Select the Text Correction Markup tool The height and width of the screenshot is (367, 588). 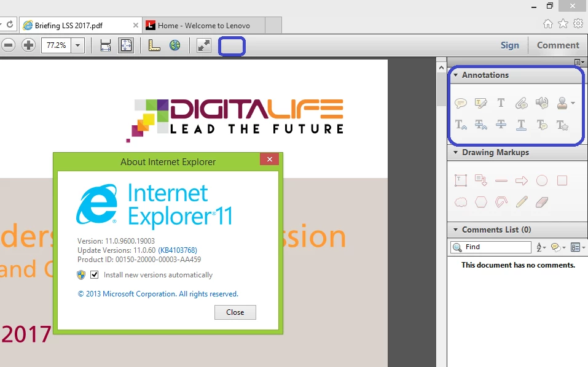tap(562, 125)
